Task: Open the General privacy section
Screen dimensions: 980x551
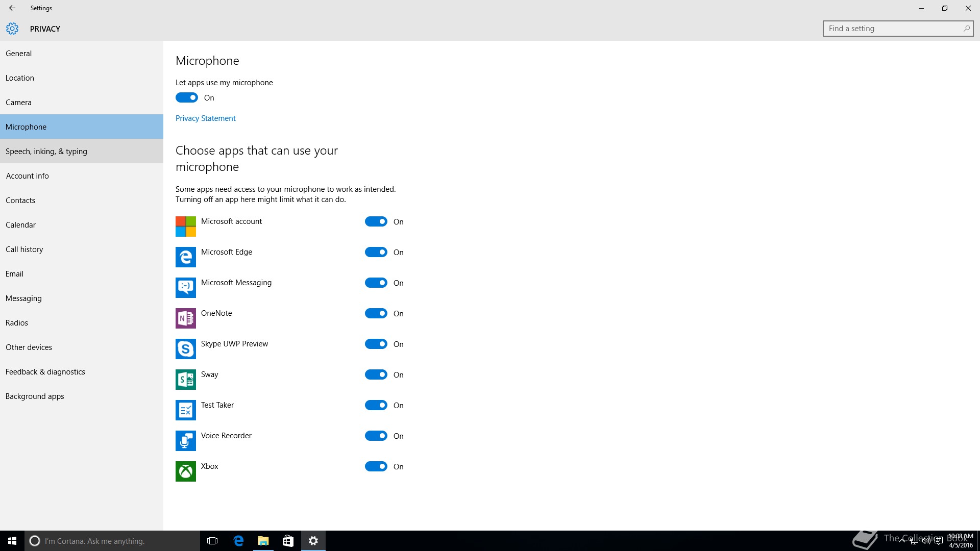Action: pos(82,53)
